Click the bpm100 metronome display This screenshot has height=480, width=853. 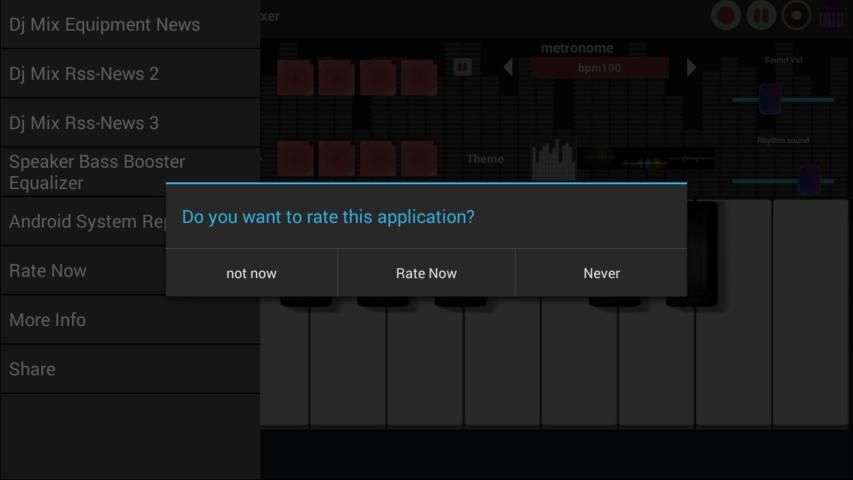pos(599,68)
